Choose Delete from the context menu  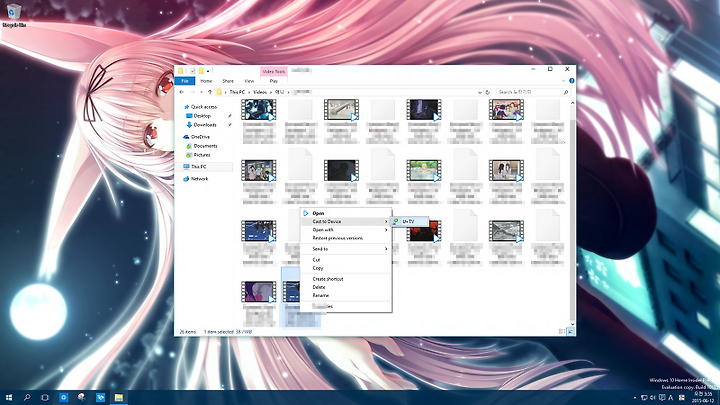tap(345, 287)
